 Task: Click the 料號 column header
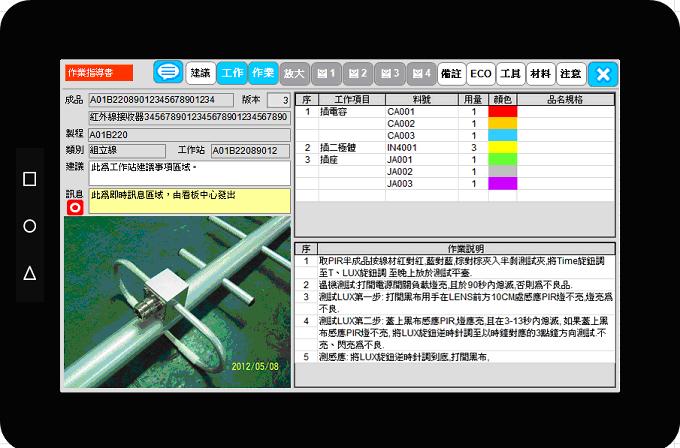(422, 100)
